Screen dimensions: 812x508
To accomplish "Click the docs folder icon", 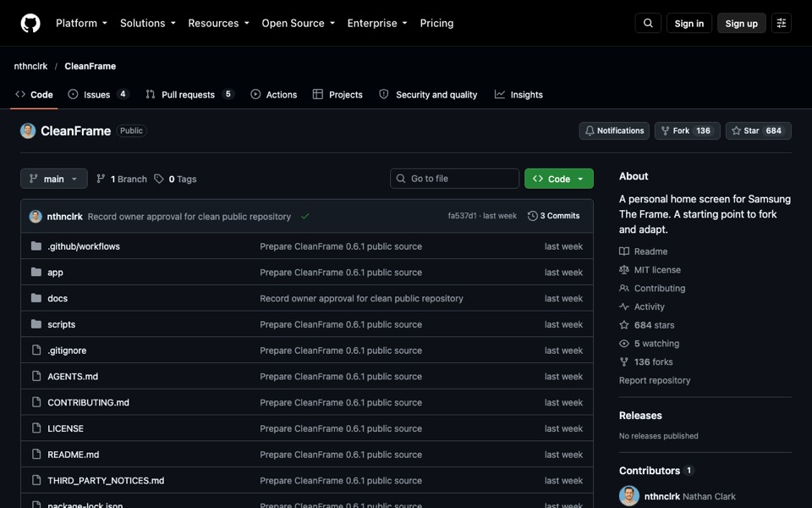I will [x=36, y=298].
